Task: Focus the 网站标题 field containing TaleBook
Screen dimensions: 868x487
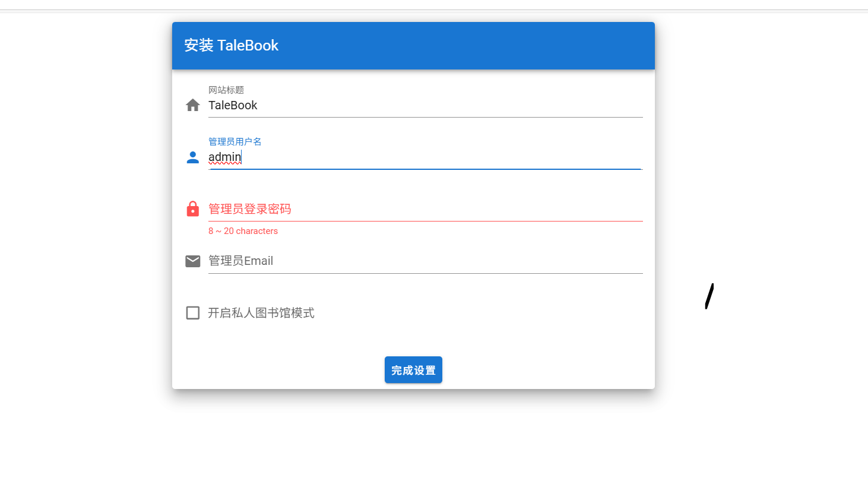Action: [x=425, y=105]
